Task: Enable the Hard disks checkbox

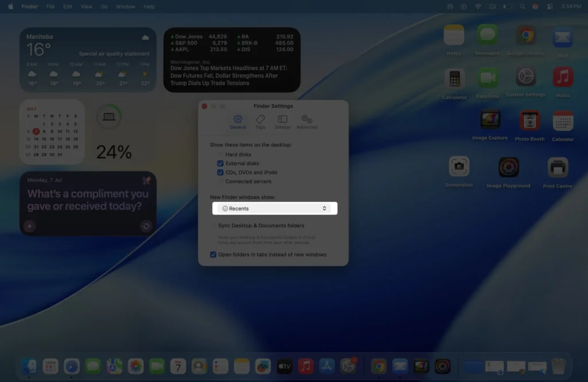Action: pos(220,154)
